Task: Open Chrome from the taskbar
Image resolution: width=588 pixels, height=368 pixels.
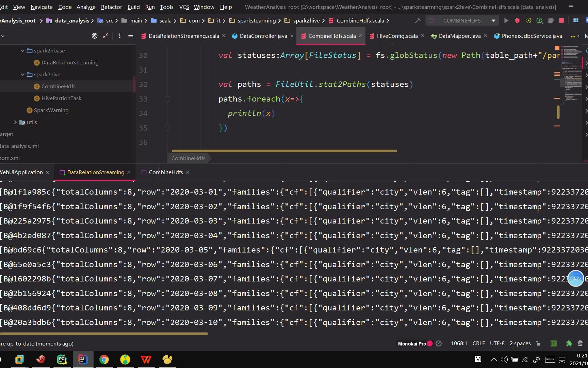Action: click(x=104, y=359)
